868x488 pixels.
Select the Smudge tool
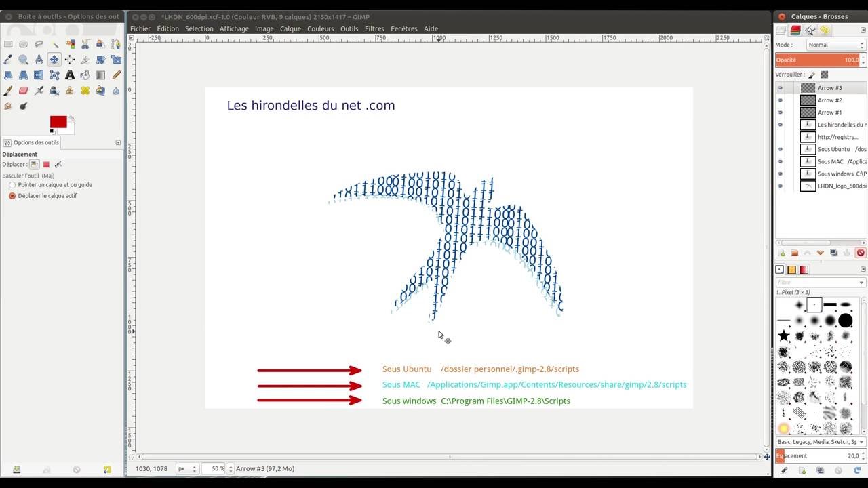pyautogui.click(x=8, y=106)
